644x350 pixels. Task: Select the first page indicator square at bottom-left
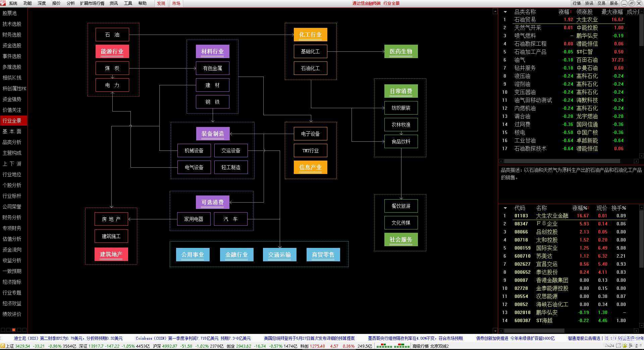pos(3,330)
